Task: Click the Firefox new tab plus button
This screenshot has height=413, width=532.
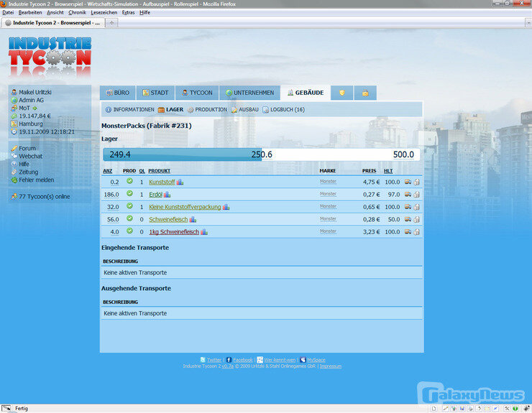Action: point(111,23)
